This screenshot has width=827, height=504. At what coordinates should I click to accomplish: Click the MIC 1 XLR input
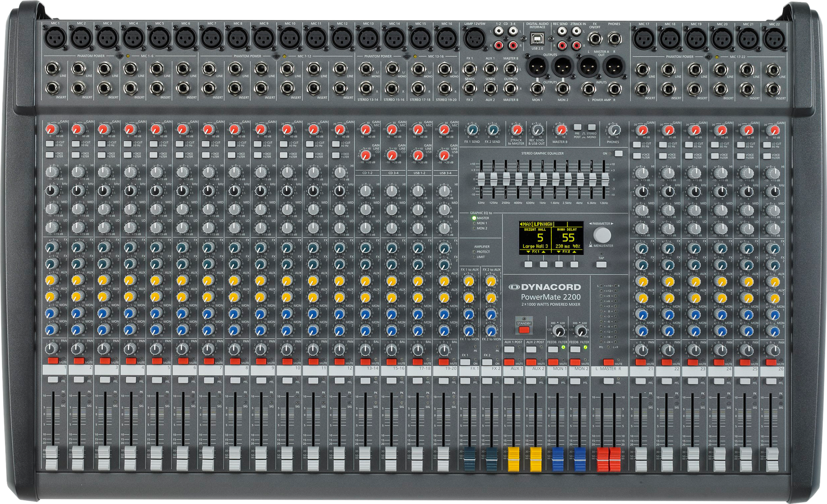(x=55, y=38)
